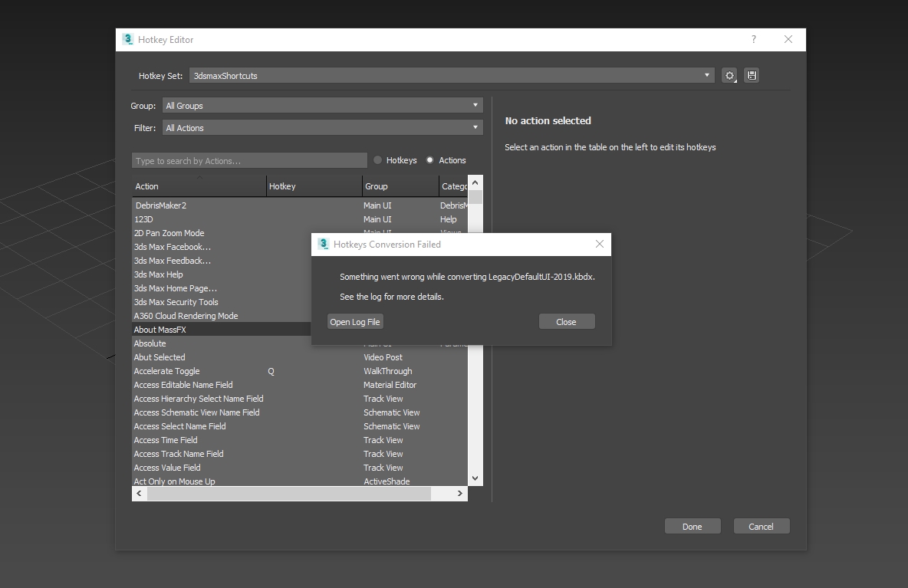Select the 3ds Max Help row
908x588 pixels.
tap(222, 275)
